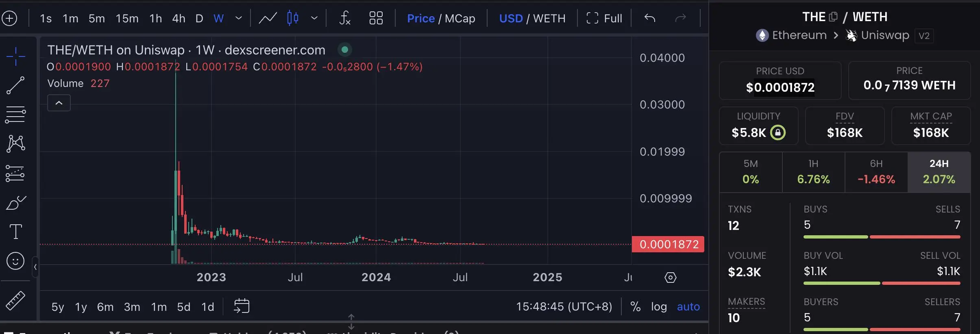Copy THE token address icon
This screenshot has width=980, height=334.
833,17
